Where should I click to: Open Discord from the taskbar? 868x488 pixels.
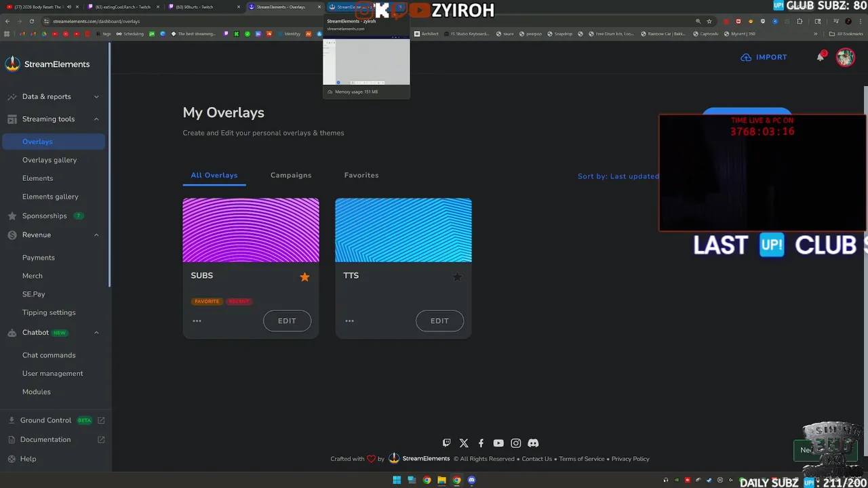[x=472, y=481]
